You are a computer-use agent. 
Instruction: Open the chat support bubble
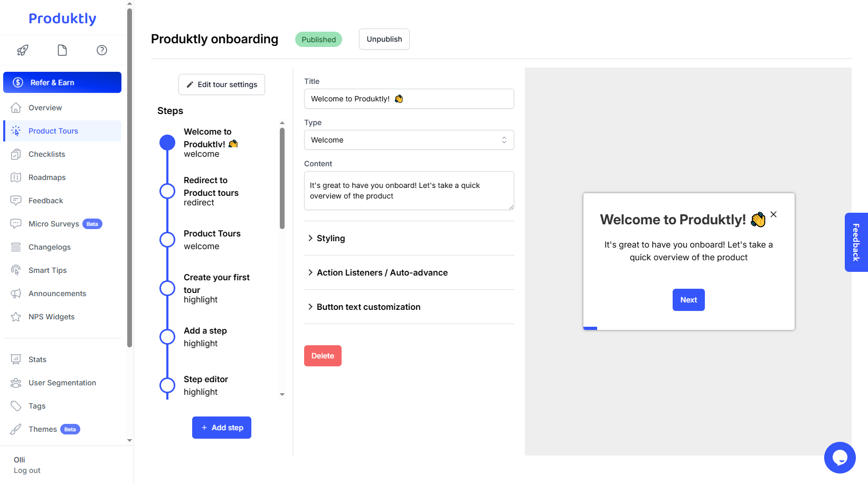click(839, 457)
